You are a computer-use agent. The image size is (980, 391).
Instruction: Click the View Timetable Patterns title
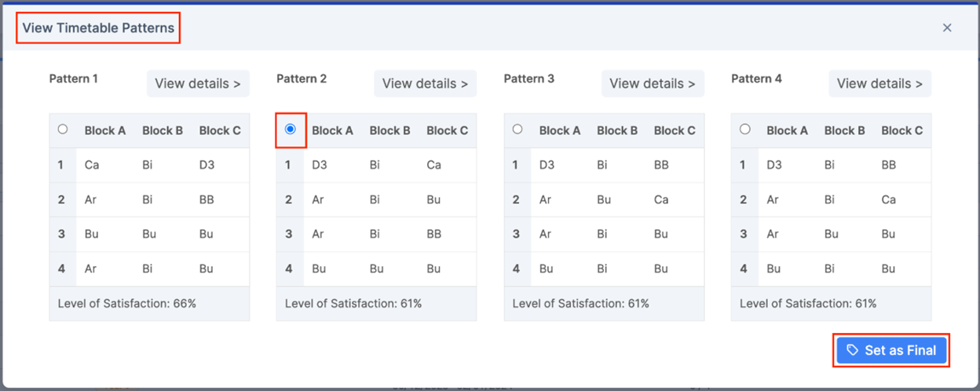99,28
